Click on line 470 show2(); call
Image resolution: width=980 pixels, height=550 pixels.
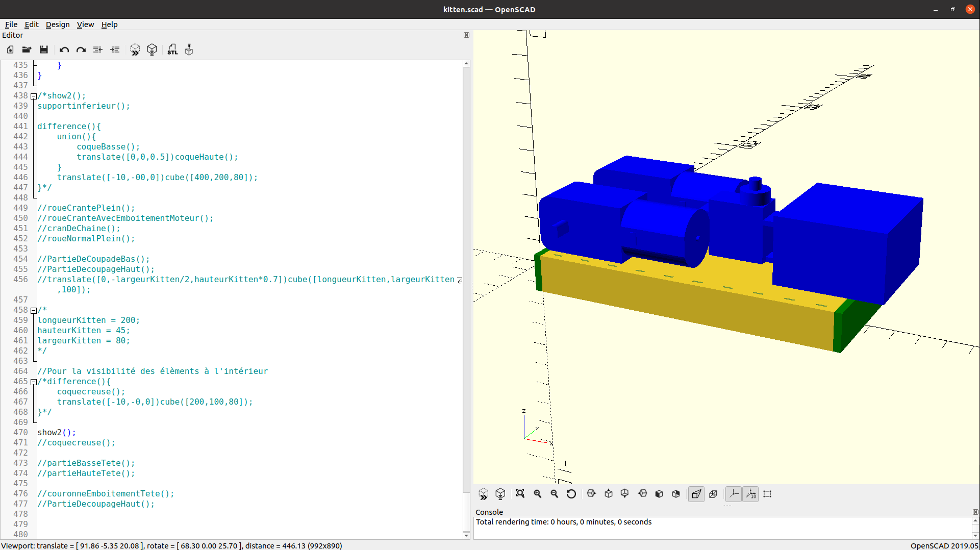(57, 433)
